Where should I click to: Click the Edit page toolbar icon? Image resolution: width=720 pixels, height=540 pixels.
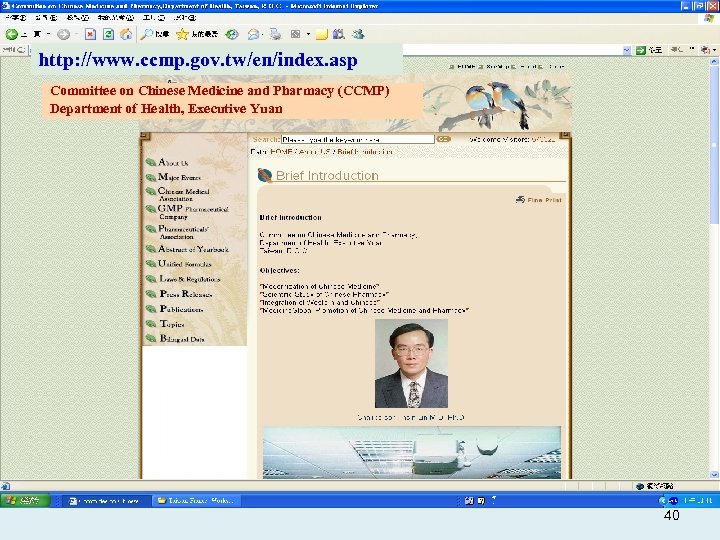tap(296, 34)
